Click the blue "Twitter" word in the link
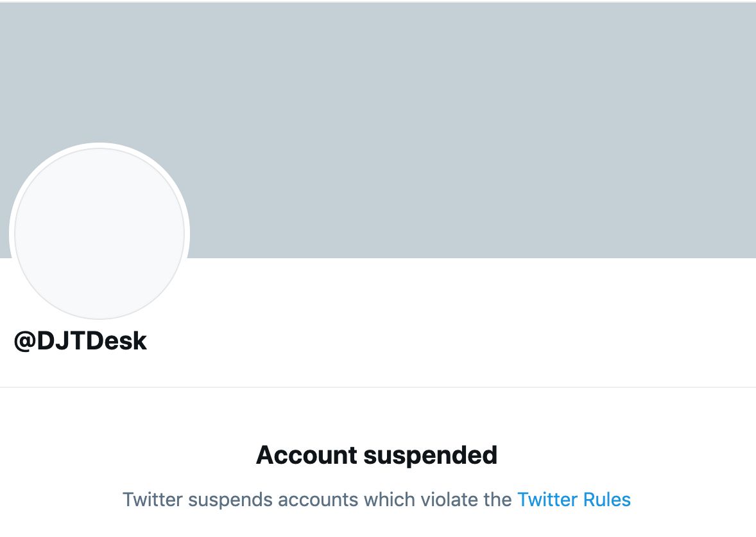The width and height of the screenshot is (756, 537). click(x=544, y=500)
